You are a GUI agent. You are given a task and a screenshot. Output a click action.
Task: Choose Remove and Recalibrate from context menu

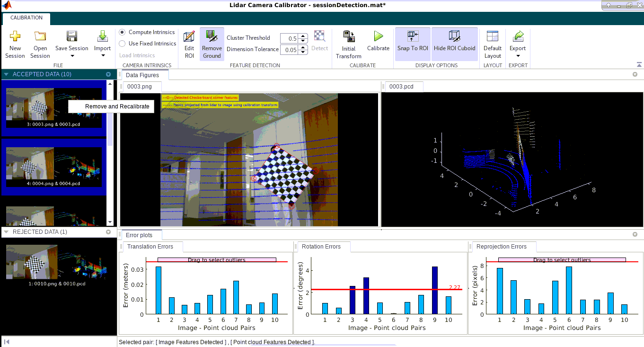[x=111, y=106]
